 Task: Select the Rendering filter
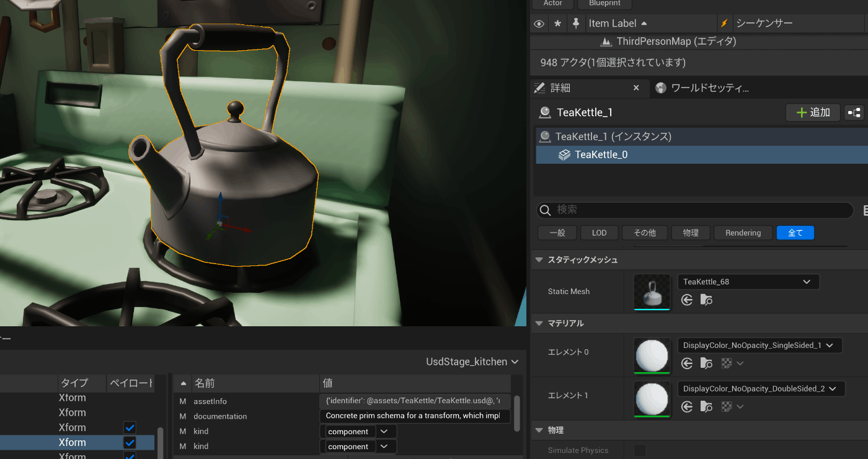[743, 233]
